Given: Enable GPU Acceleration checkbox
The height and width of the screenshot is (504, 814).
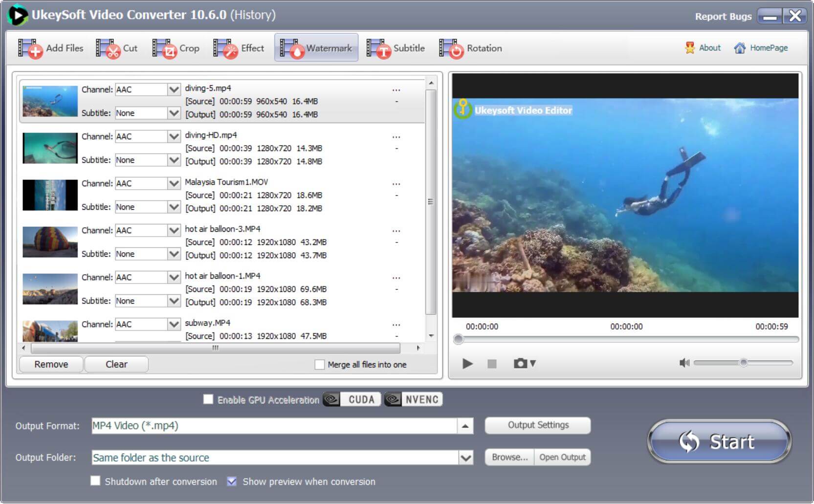Looking at the screenshot, I should [208, 399].
